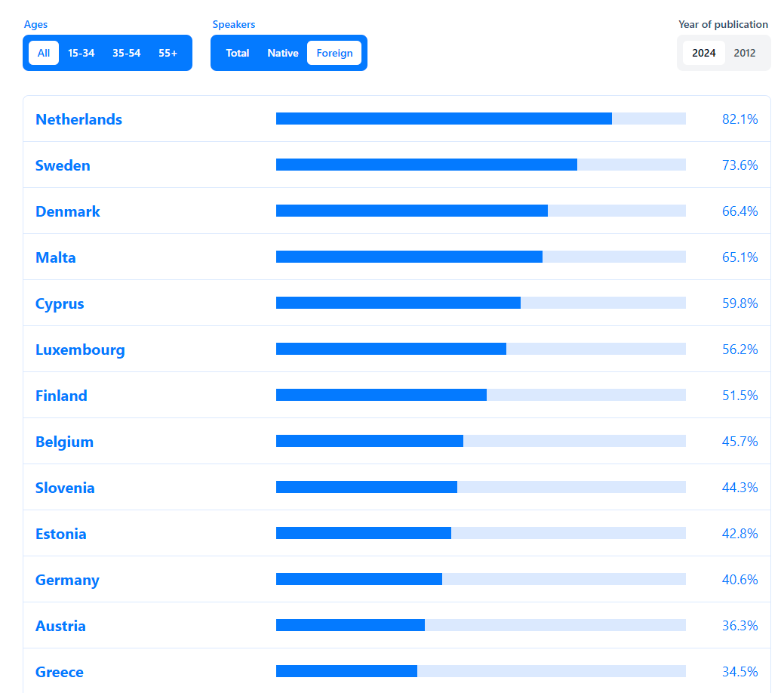Click the Belgium progress bar
The width and height of the screenshot is (784, 693).
481,441
